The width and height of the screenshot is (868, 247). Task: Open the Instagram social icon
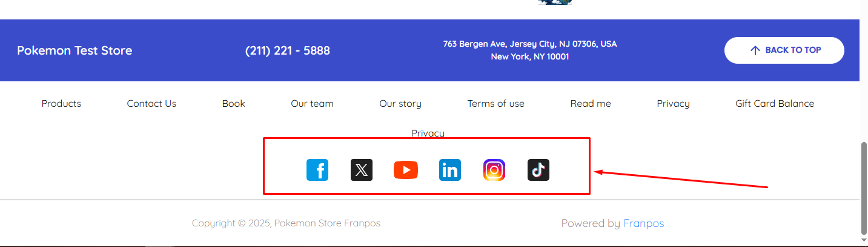(494, 170)
